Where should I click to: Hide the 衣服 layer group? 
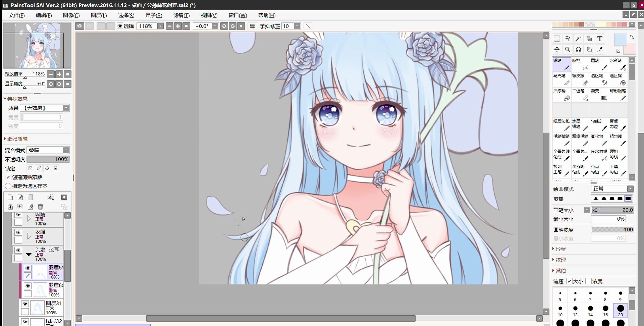(x=18, y=232)
